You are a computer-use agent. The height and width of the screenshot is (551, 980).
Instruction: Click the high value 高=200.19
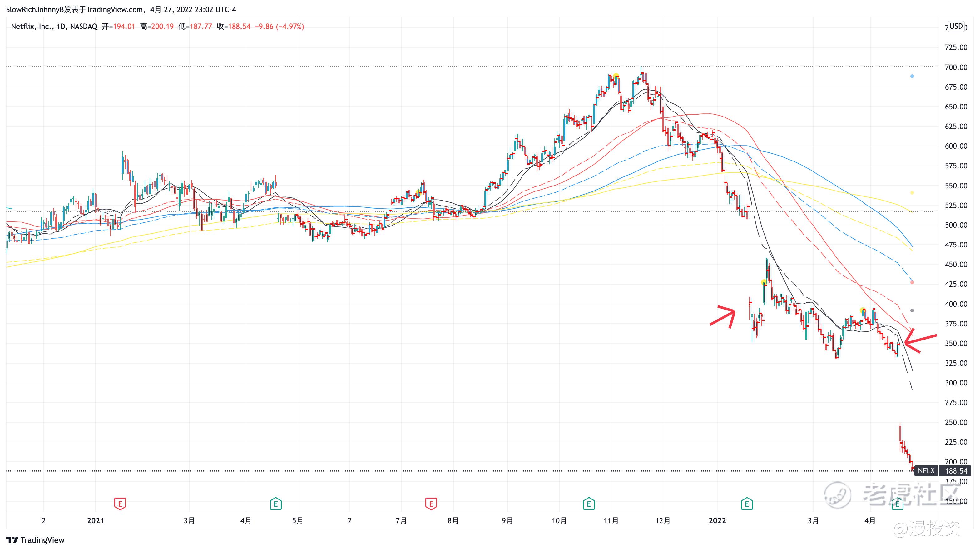(157, 27)
